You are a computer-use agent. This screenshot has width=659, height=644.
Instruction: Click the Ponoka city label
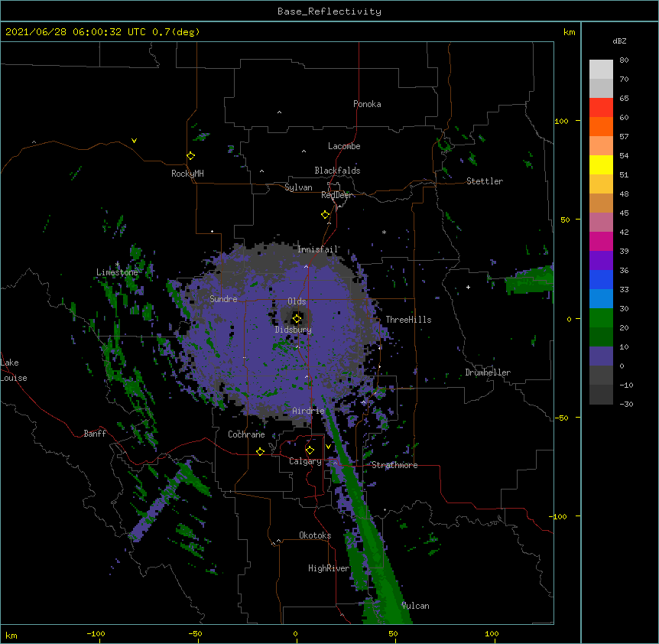[x=367, y=104]
